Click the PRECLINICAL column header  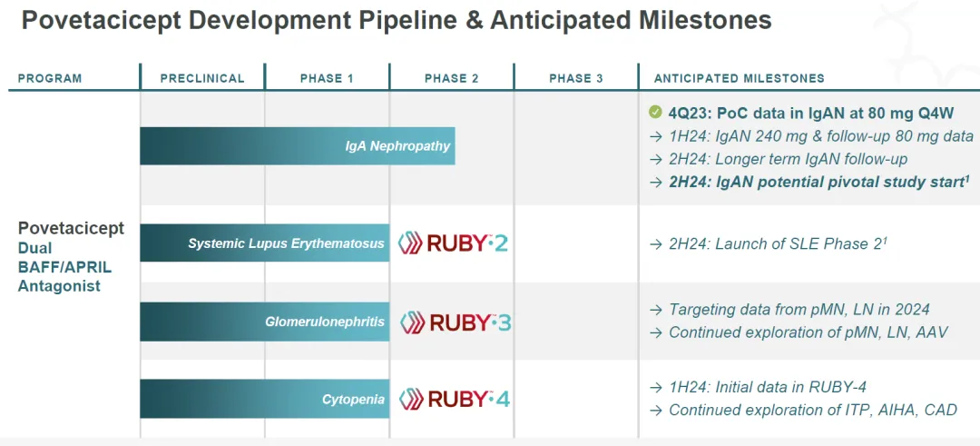pyautogui.click(x=202, y=78)
